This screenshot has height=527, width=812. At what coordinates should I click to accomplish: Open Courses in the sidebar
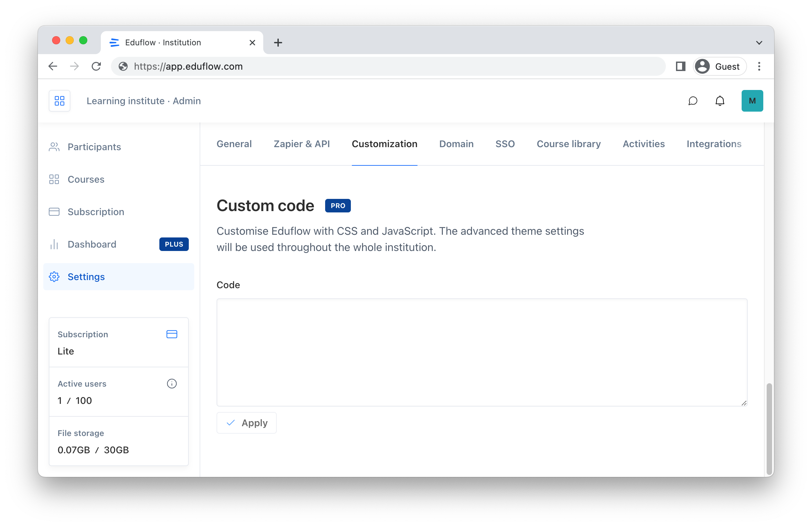pos(119,179)
